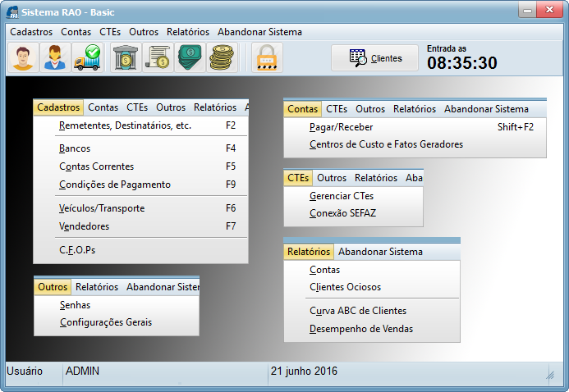Click the padlock password toolbar icon
569x392 pixels.
tap(267, 57)
